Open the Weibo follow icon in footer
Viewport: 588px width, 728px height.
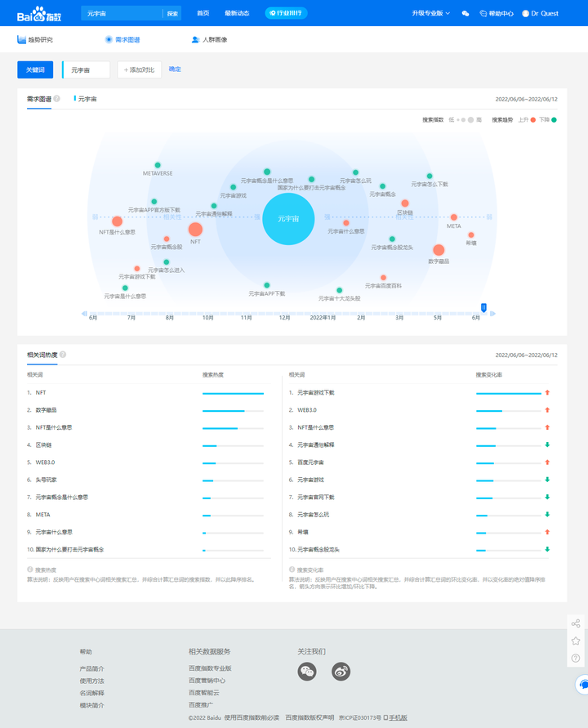[341, 671]
